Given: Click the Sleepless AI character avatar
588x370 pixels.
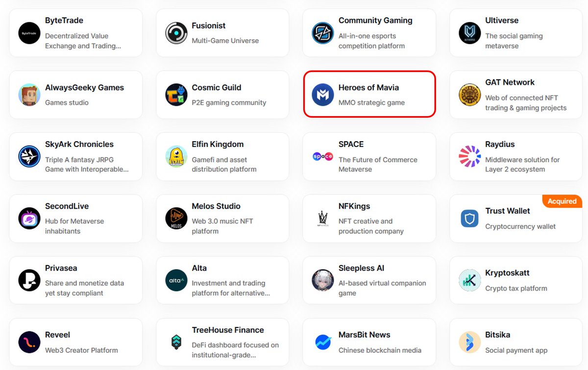Looking at the screenshot, I should pos(323,280).
